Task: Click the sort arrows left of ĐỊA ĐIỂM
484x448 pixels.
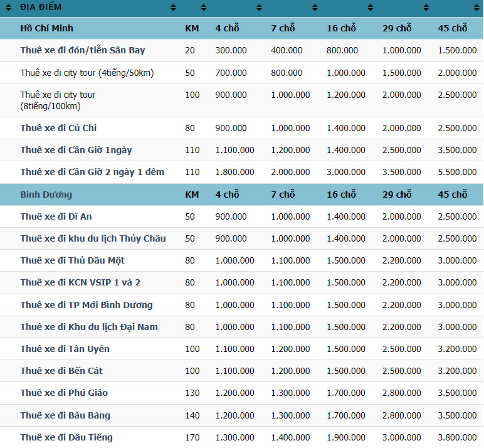Action: coord(9,8)
